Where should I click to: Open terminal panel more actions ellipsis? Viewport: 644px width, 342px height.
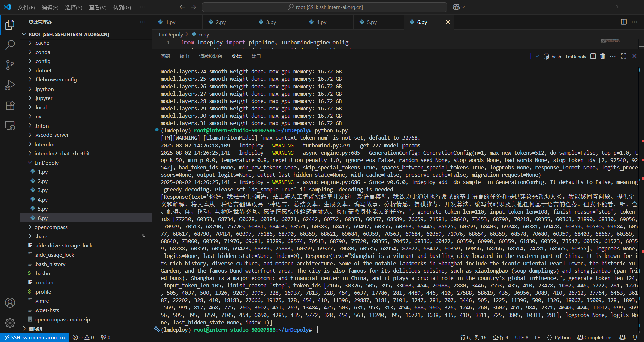coord(613,56)
